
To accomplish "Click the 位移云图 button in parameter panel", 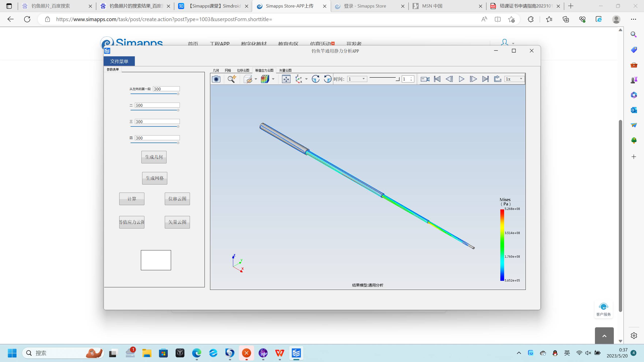I will click(177, 199).
